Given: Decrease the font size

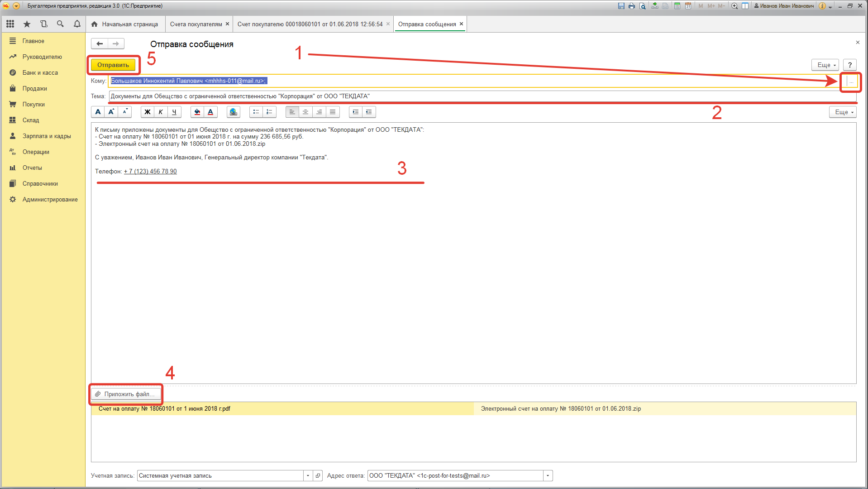Looking at the screenshot, I should coord(125,112).
